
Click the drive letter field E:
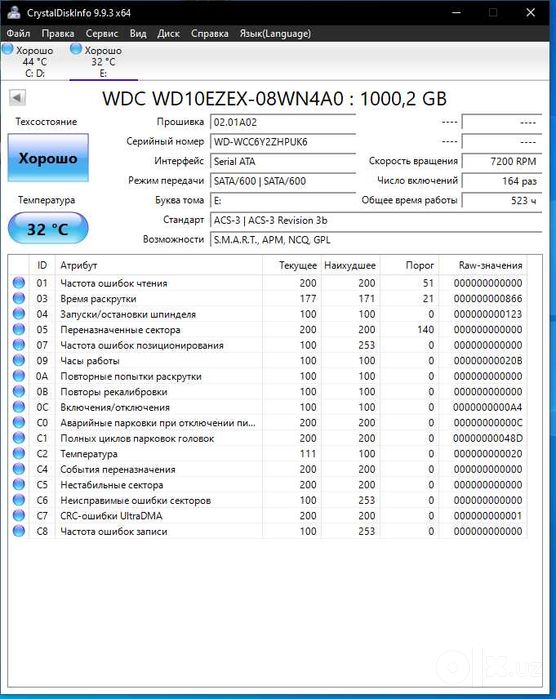point(283,201)
